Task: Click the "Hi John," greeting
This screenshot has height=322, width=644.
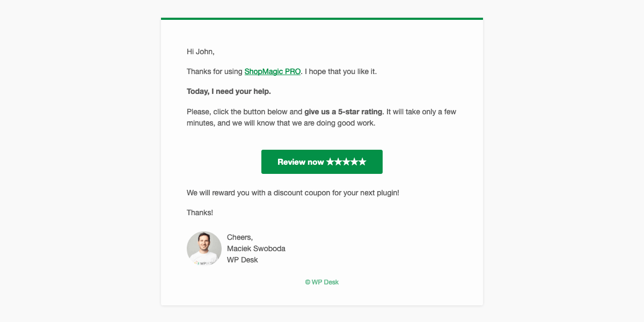Action: (x=200, y=52)
